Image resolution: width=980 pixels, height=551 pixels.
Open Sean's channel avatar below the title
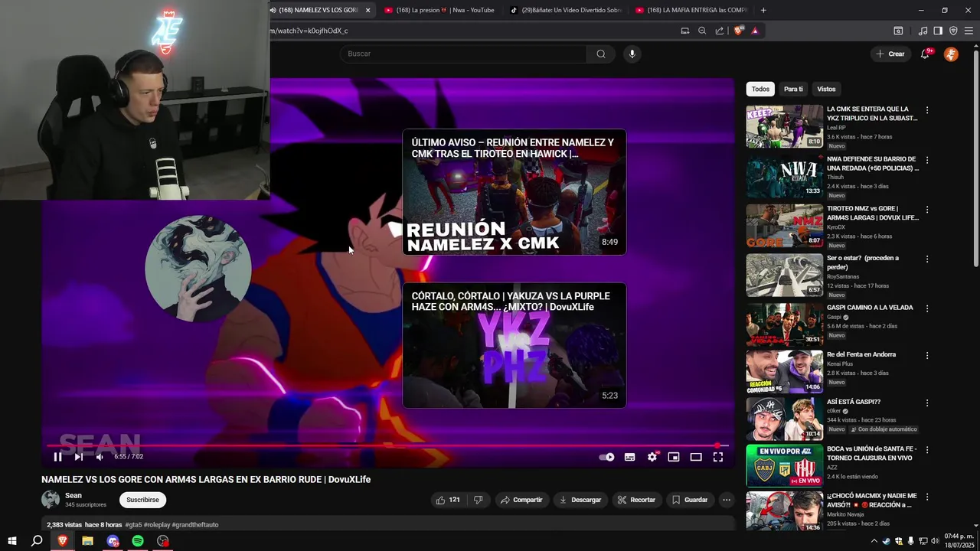click(x=51, y=500)
